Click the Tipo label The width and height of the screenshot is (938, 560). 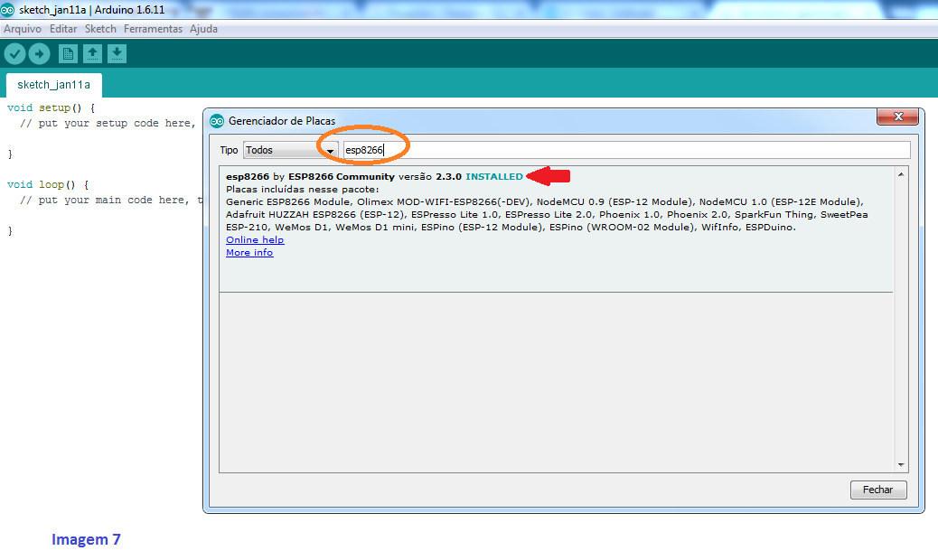click(x=229, y=150)
